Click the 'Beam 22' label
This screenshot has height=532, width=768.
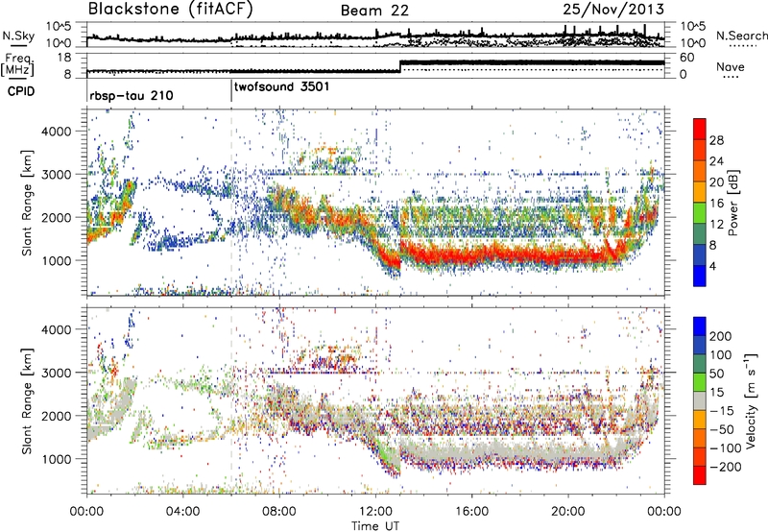(x=374, y=11)
